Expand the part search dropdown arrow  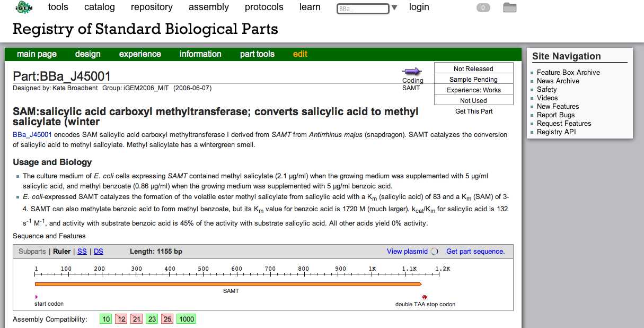click(x=394, y=8)
